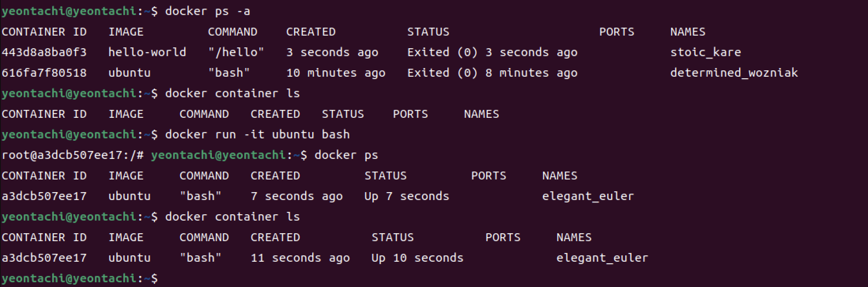Click the determined_wozniak container name
868x287 pixels.
point(734,73)
